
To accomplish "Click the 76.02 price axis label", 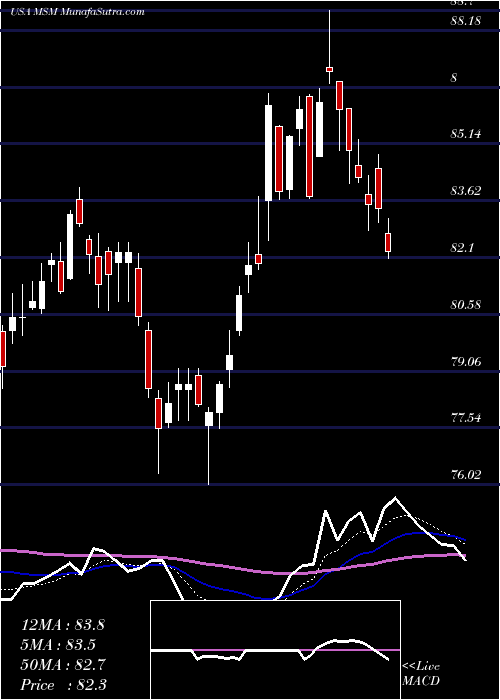I will [x=466, y=475].
